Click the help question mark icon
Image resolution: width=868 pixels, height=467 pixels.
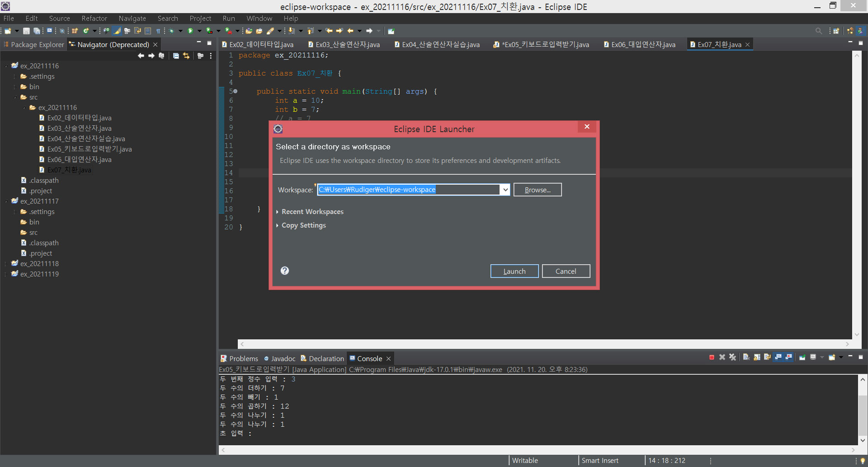coord(285,271)
